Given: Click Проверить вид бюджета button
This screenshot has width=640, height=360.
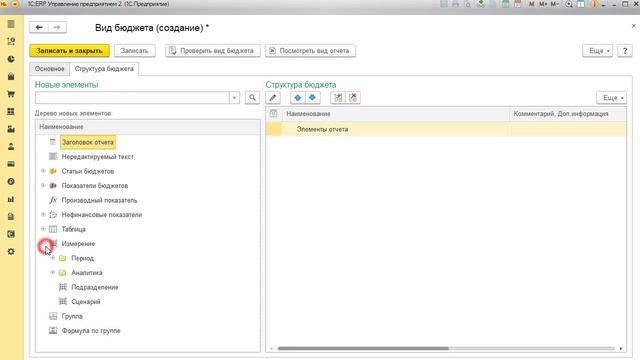Looking at the screenshot, I should pyautogui.click(x=213, y=51).
